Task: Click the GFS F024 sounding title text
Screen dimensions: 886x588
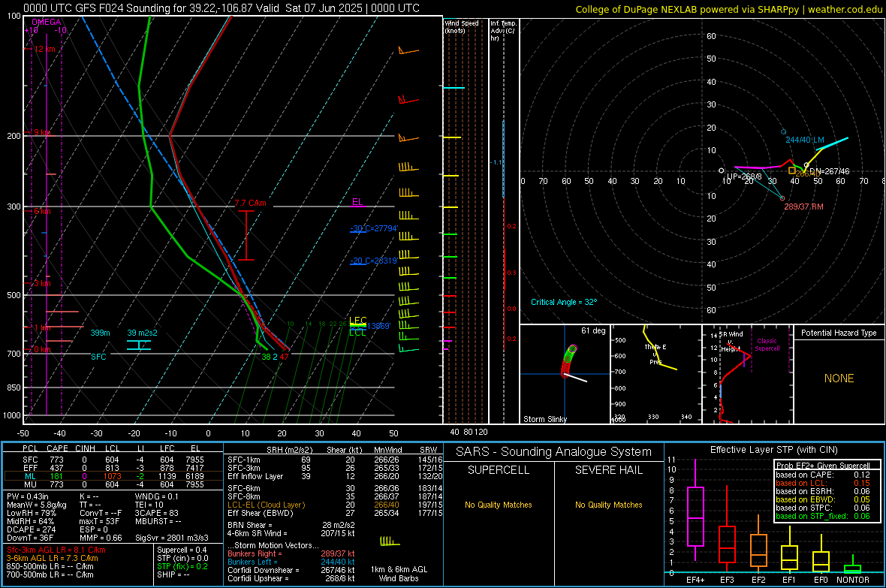Action: (221, 8)
